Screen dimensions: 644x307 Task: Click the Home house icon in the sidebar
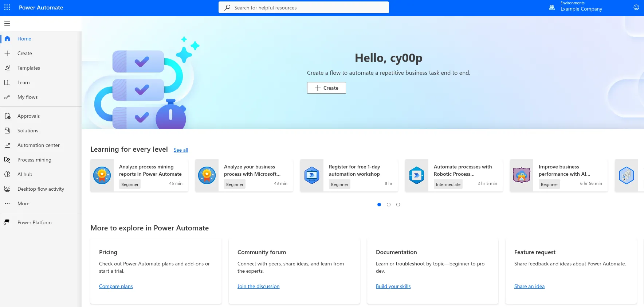(7, 39)
